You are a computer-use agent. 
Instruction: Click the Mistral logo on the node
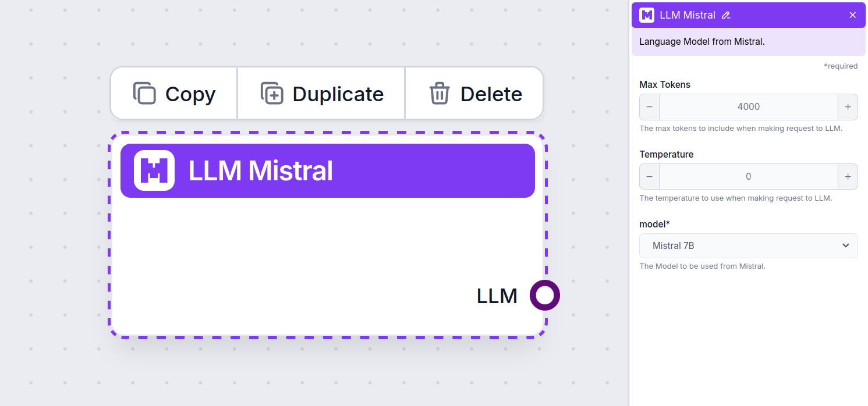click(x=154, y=170)
